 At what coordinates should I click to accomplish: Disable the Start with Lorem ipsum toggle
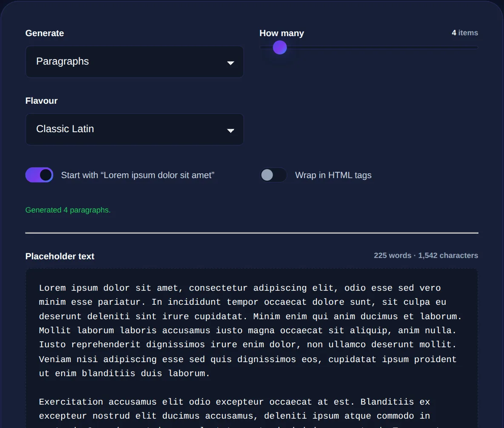[39, 175]
